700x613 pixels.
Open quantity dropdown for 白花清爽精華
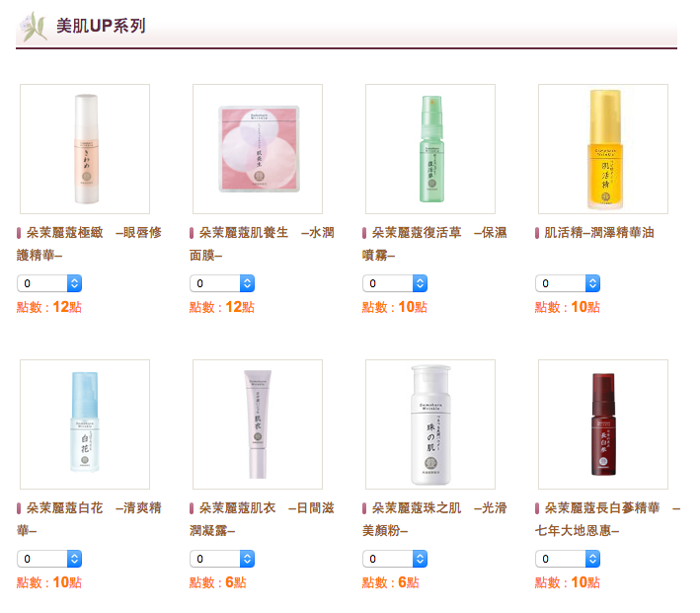click(49, 559)
